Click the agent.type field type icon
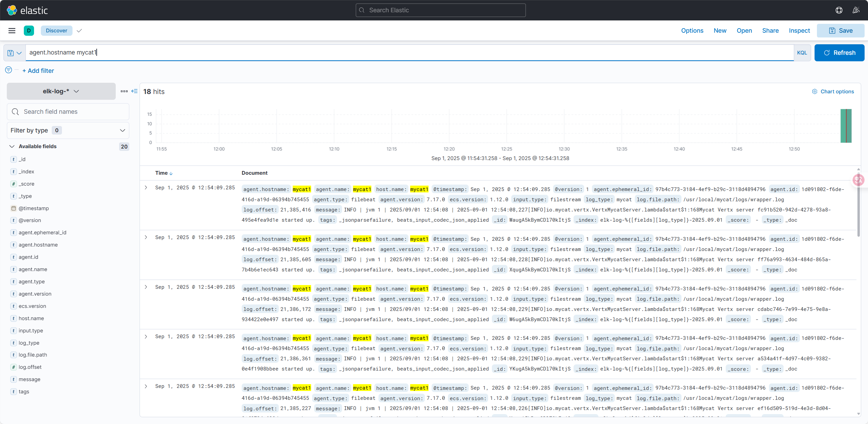The width and height of the screenshot is (868, 424). click(x=14, y=282)
